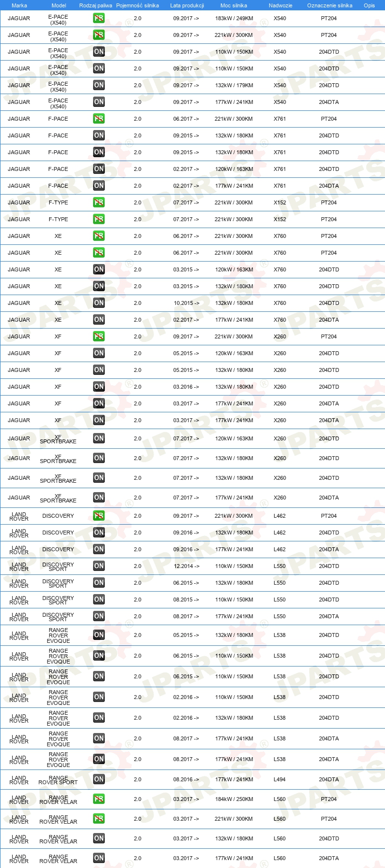The width and height of the screenshot is (385, 868).
Task: Click the Pojemność silnika column header
Action: (137, 5)
